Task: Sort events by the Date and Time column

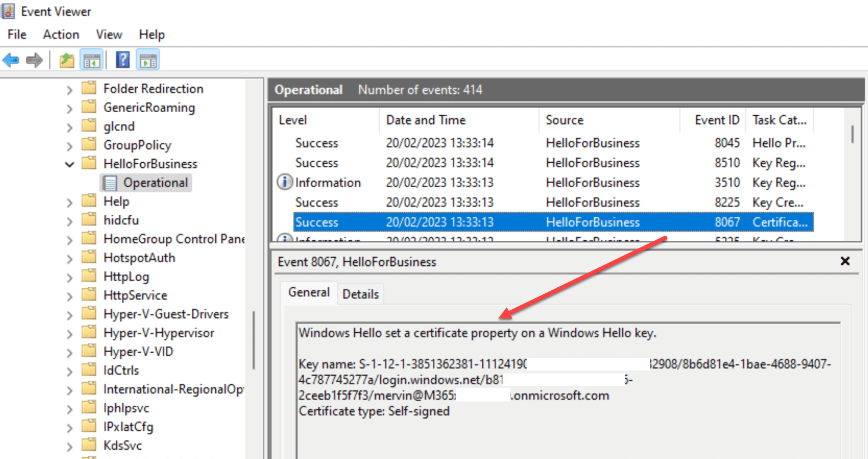Action: [x=426, y=120]
